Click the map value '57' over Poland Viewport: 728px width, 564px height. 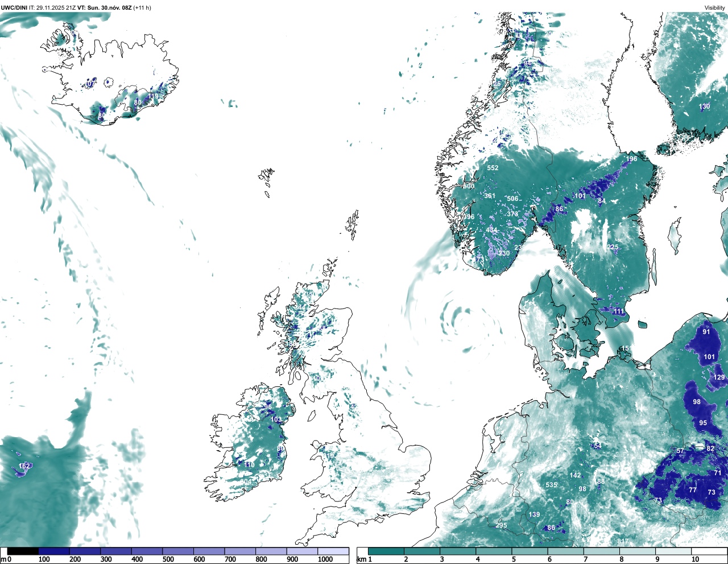pos(680,451)
